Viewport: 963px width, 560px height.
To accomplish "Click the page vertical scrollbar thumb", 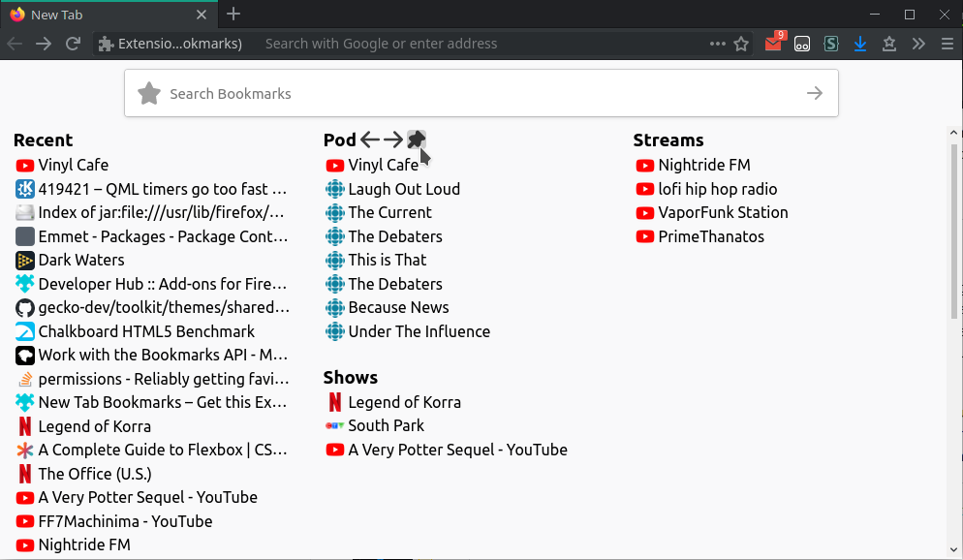I will [x=953, y=231].
